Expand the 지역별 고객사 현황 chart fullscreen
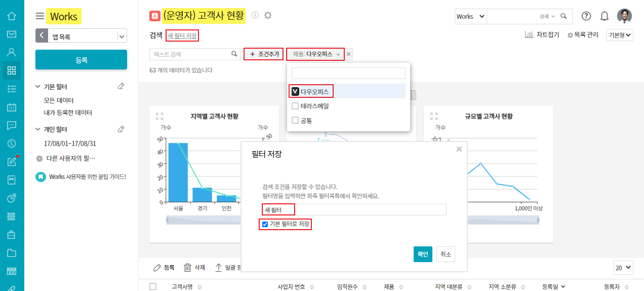 (159, 116)
